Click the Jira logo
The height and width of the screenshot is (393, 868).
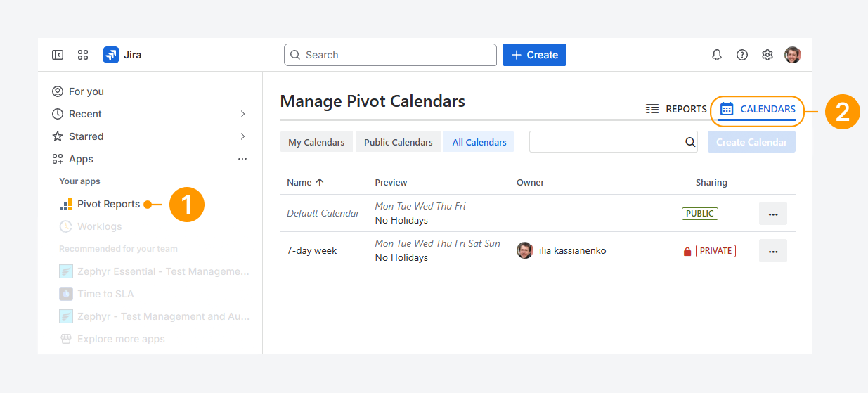point(111,55)
